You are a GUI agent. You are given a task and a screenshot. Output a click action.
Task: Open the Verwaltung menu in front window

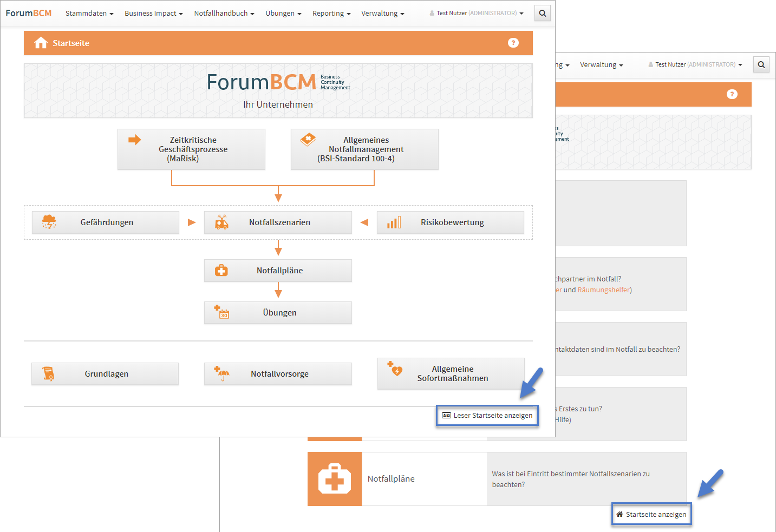click(x=383, y=13)
